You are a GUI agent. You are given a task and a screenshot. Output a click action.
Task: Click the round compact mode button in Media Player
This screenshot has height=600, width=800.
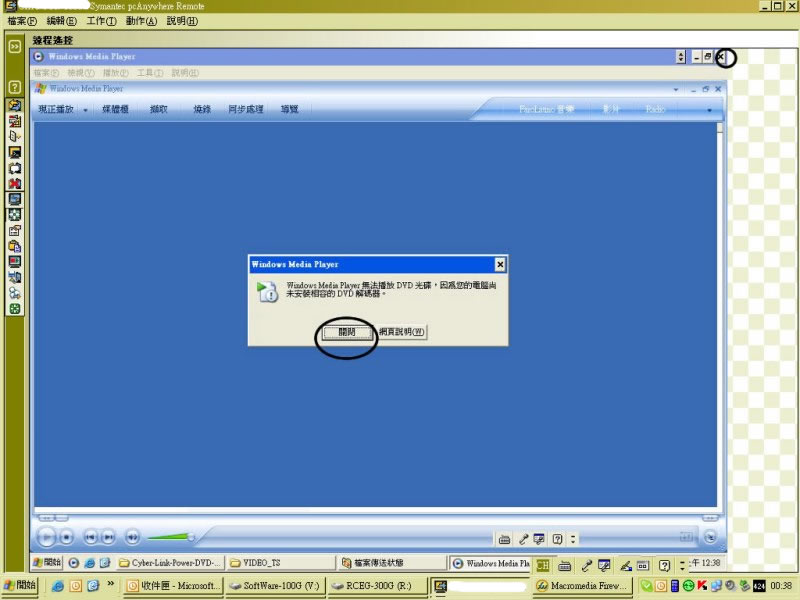(710, 536)
